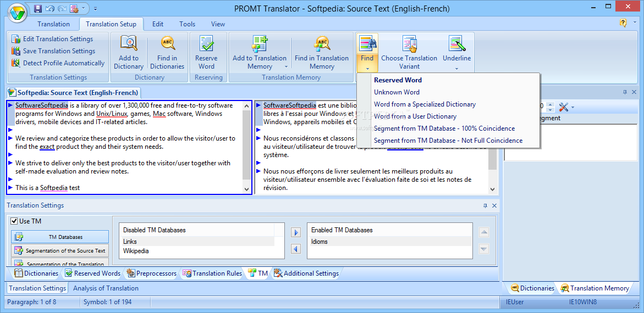Collapse the Find dropdown arrow
The image size is (644, 313).
pos(367,69)
